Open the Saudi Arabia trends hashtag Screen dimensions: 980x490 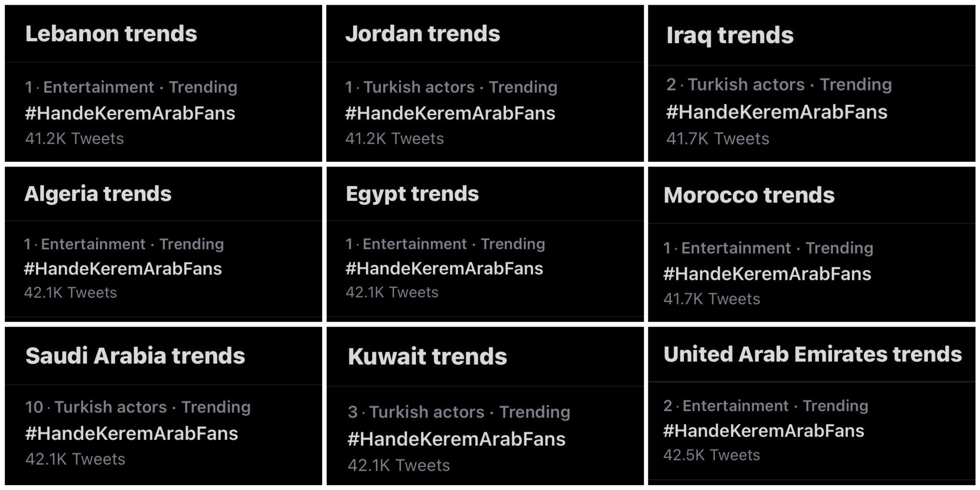pyautogui.click(x=132, y=434)
